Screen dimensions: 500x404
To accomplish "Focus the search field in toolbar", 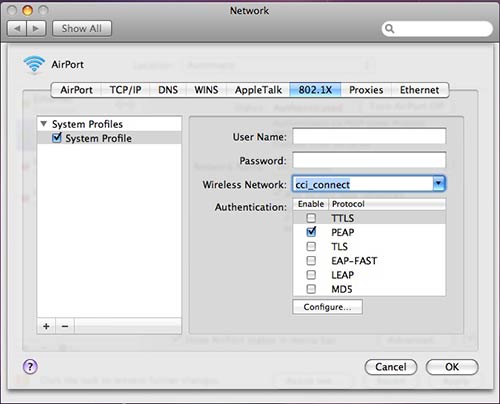I will click(437, 29).
